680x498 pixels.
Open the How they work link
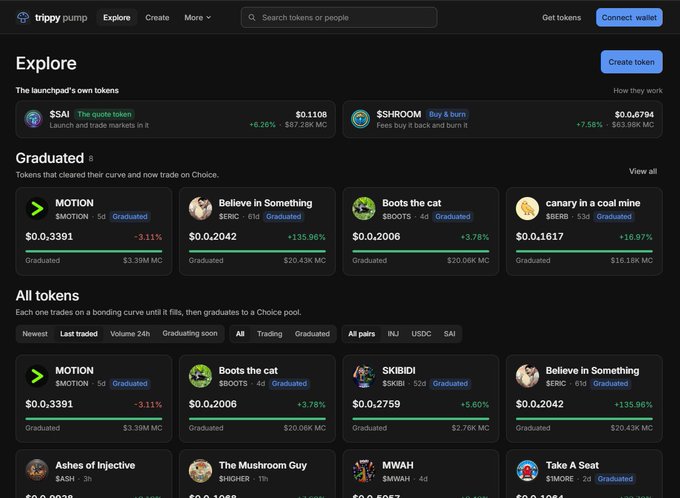point(638,90)
